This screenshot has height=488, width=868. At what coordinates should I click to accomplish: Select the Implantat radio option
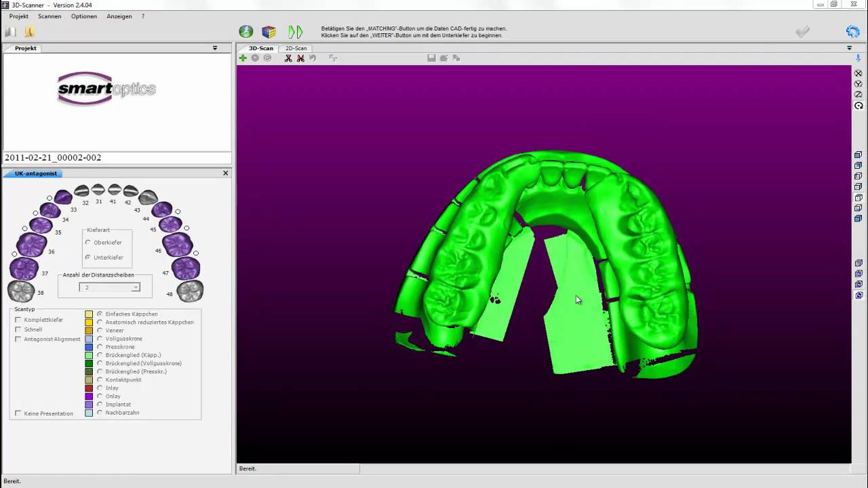[100, 404]
